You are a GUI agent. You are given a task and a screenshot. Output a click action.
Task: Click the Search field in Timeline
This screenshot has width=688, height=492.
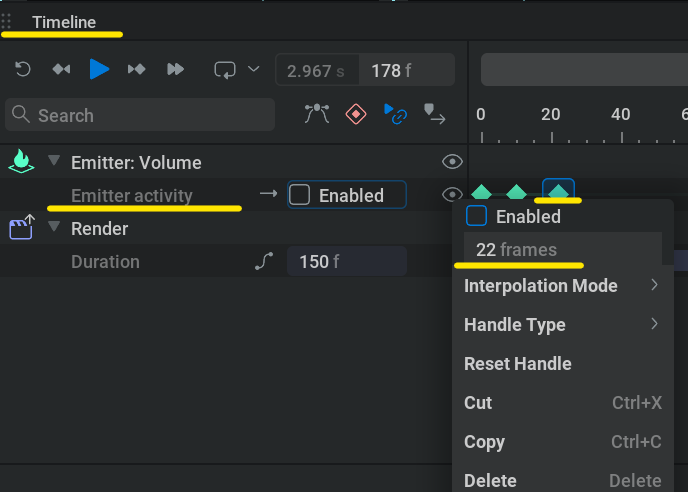click(x=140, y=115)
